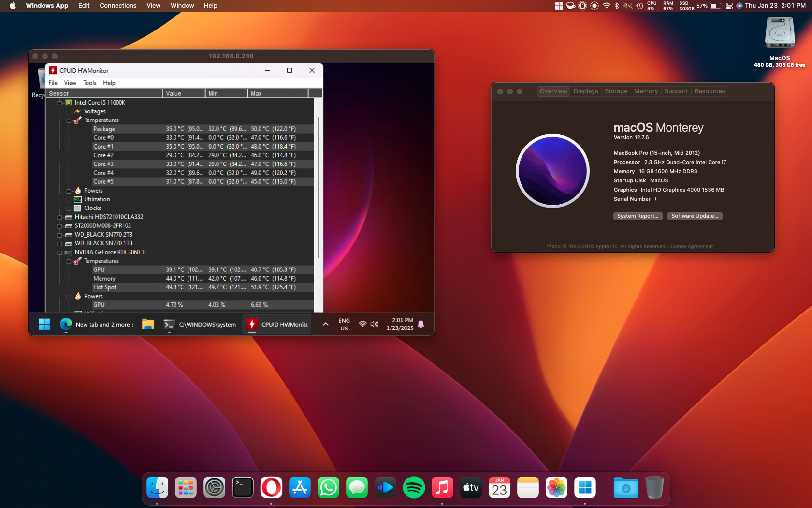Switch to CPUID HWMonitor taskbar button
This screenshot has height=508, width=812.
coord(277,324)
